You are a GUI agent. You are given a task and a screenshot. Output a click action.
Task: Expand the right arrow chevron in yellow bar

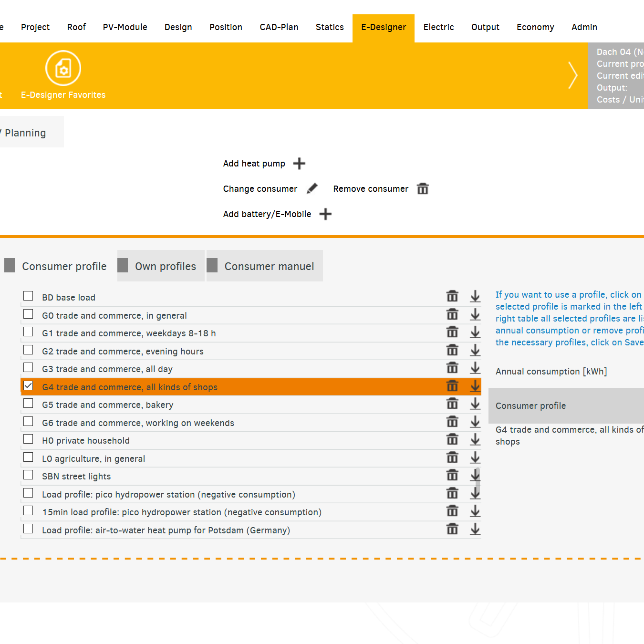[573, 75]
